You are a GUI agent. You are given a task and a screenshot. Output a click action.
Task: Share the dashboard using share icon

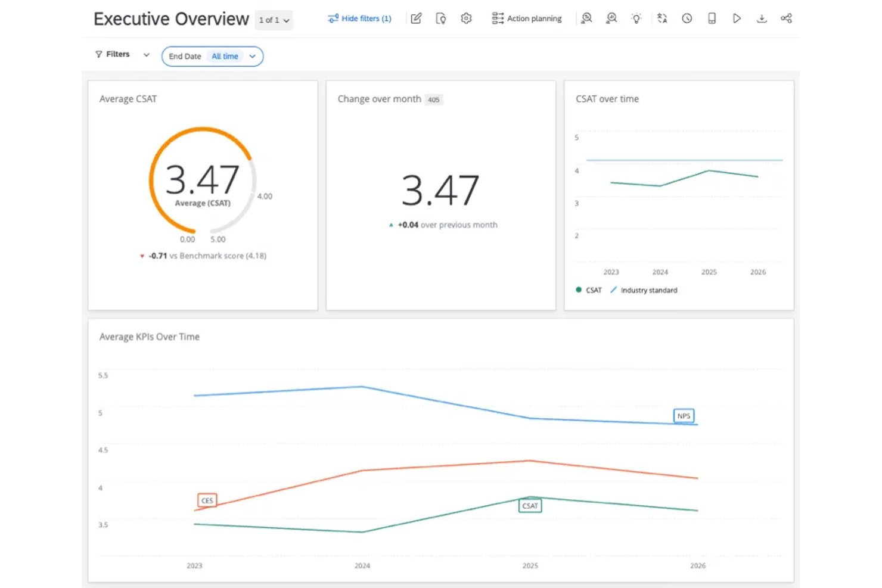786,18
